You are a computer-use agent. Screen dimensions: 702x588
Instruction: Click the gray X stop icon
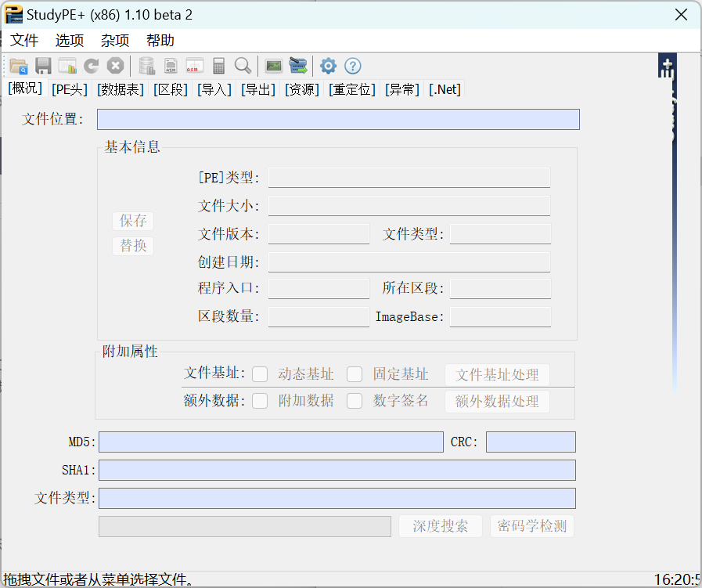pos(115,66)
